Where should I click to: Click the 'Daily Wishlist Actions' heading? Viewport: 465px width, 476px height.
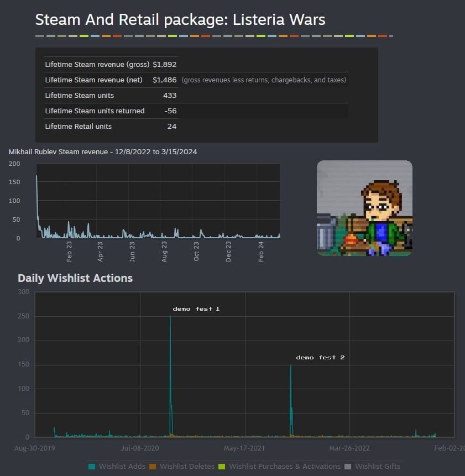75,278
